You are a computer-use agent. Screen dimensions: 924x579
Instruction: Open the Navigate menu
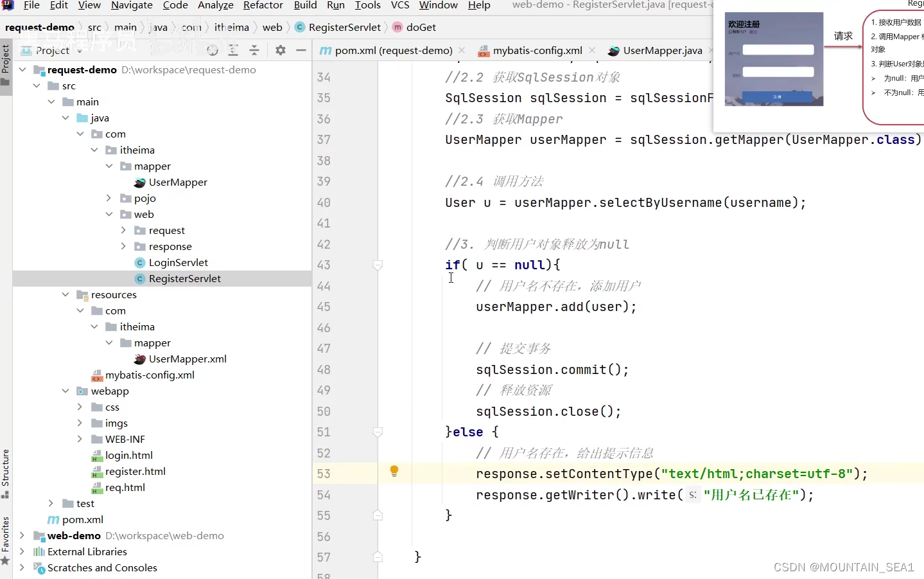click(132, 6)
